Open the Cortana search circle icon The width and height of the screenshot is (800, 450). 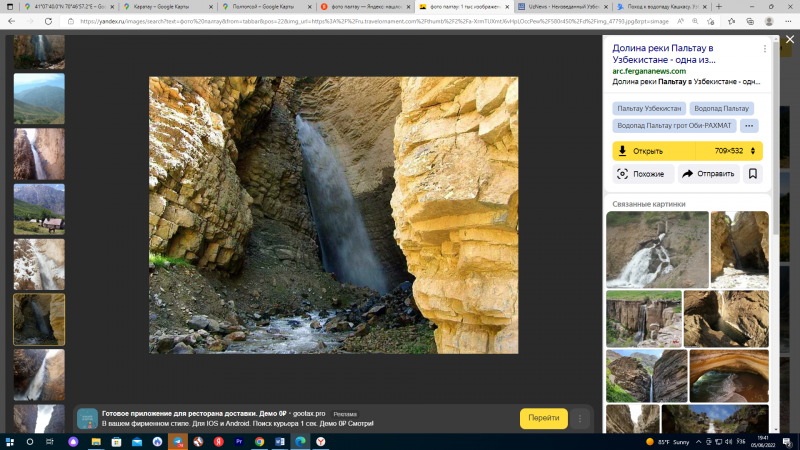pyautogui.click(x=30, y=442)
